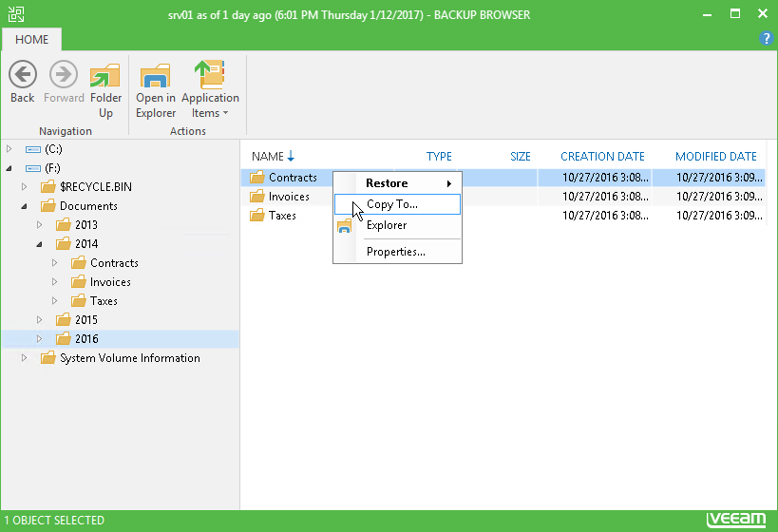Select the 2013 folder in tree
This screenshot has height=532, width=778.
pyautogui.click(x=86, y=225)
